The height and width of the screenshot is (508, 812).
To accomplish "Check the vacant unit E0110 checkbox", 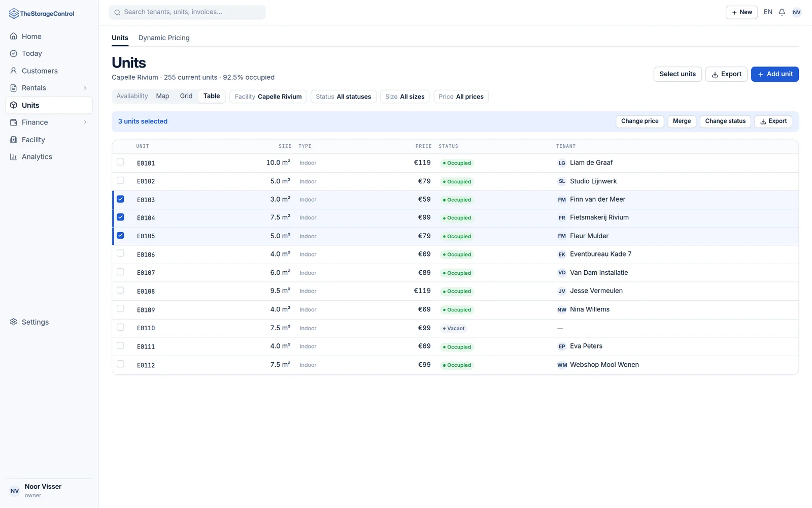I will 120,327.
